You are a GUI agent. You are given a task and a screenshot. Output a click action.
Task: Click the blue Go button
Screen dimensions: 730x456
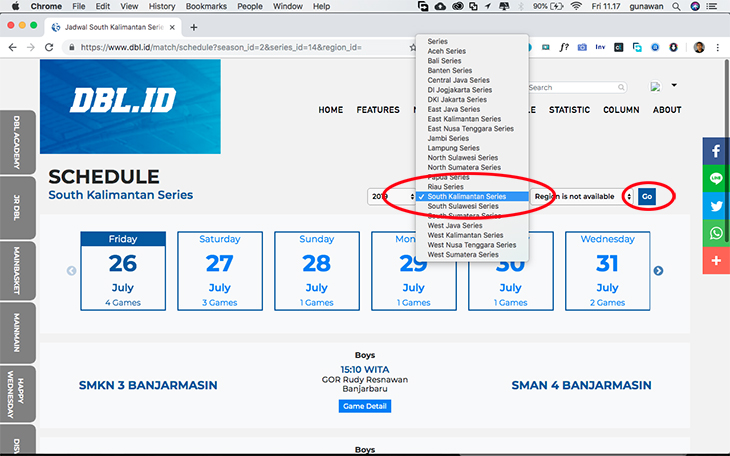[647, 197]
